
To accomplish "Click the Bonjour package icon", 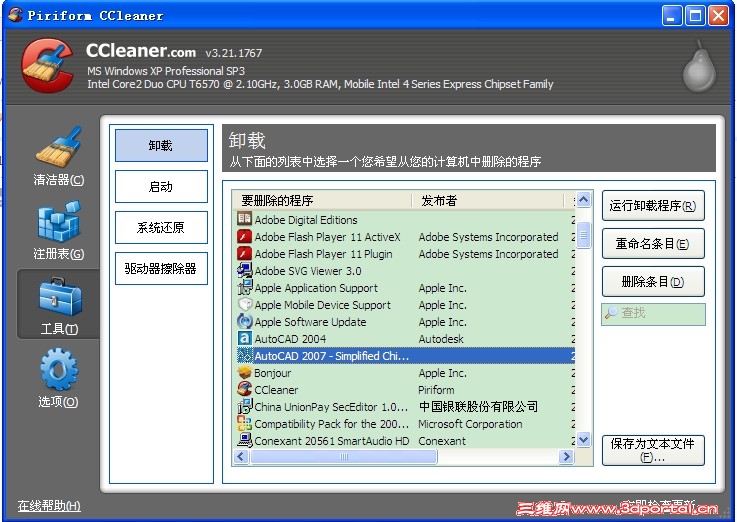I will point(244,372).
